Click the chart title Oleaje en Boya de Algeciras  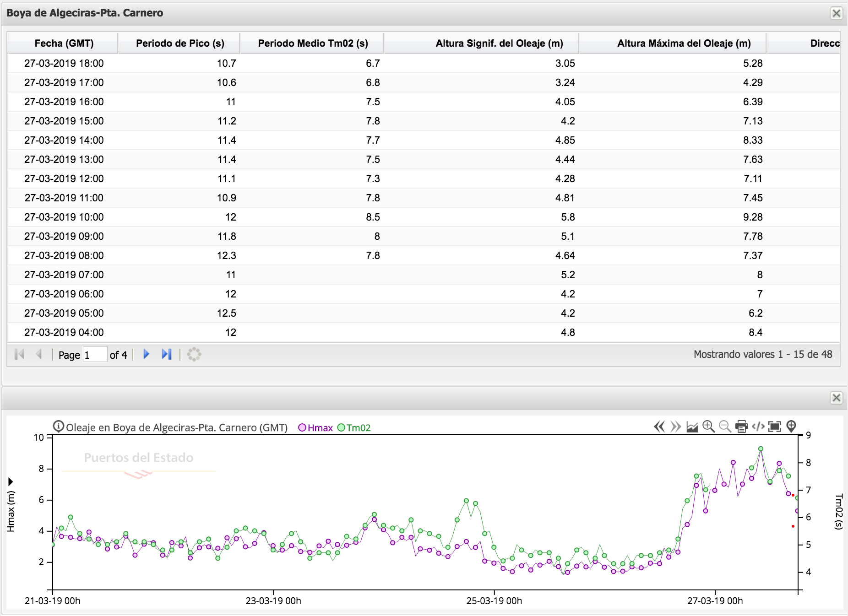[177, 428]
